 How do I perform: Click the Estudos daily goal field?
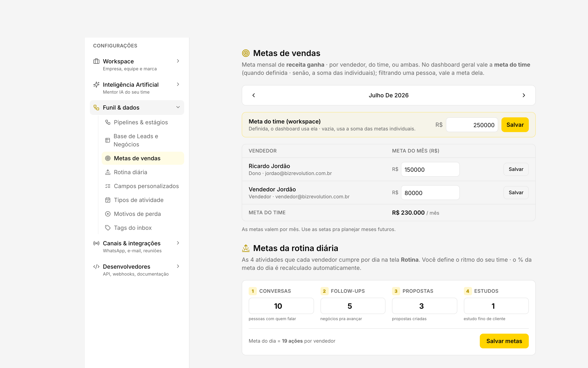pos(496,306)
